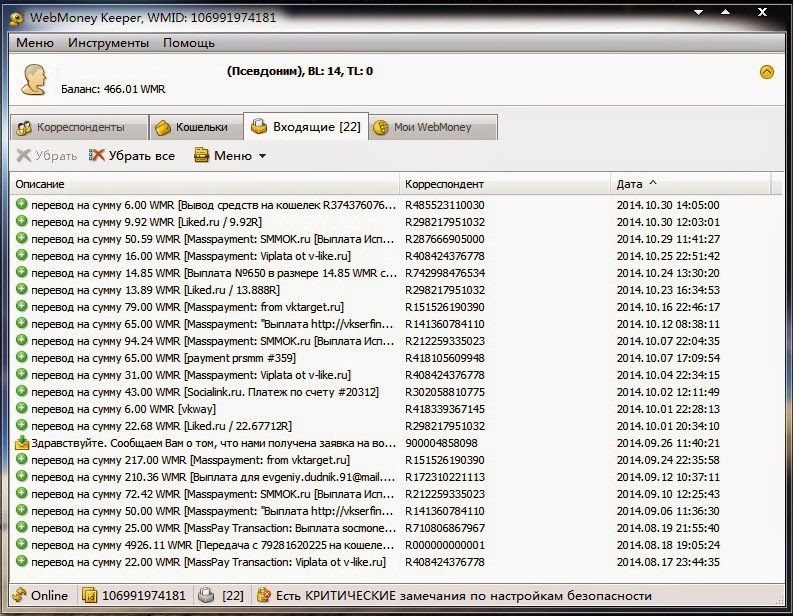
Task: Click green icon of 94.24 WMR SMMOK.ru row
Action: click(x=21, y=340)
